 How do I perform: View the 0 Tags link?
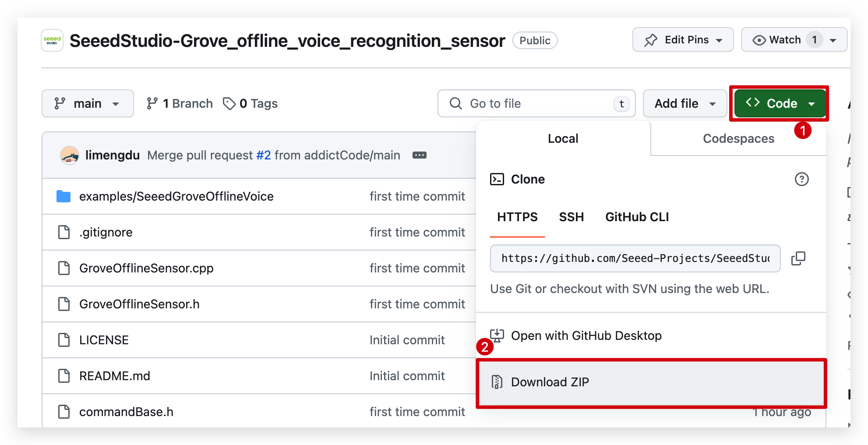click(x=251, y=103)
